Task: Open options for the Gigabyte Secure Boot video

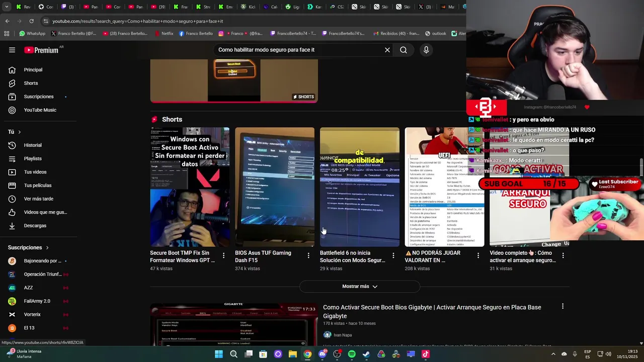Action: [562, 306]
